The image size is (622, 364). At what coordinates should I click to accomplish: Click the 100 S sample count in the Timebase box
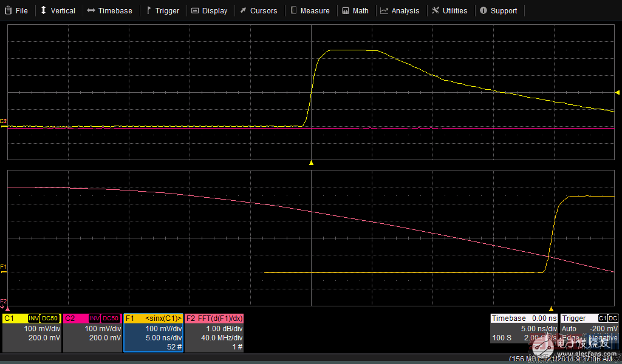pyautogui.click(x=502, y=338)
